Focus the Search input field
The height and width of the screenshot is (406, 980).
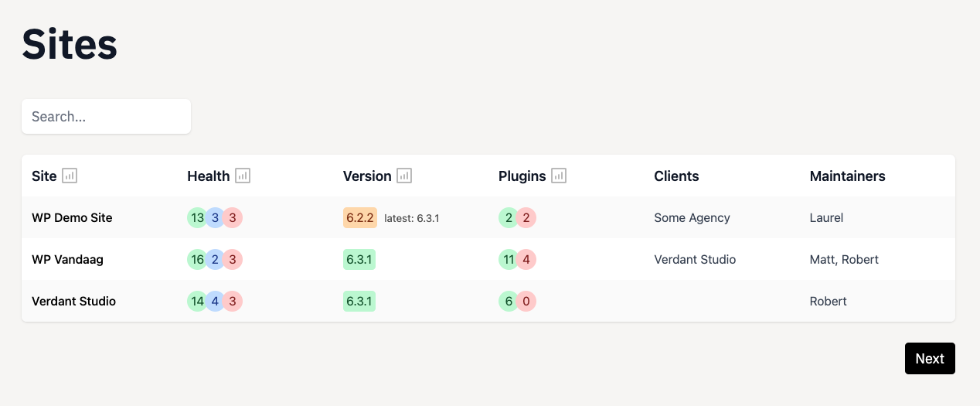pos(106,116)
